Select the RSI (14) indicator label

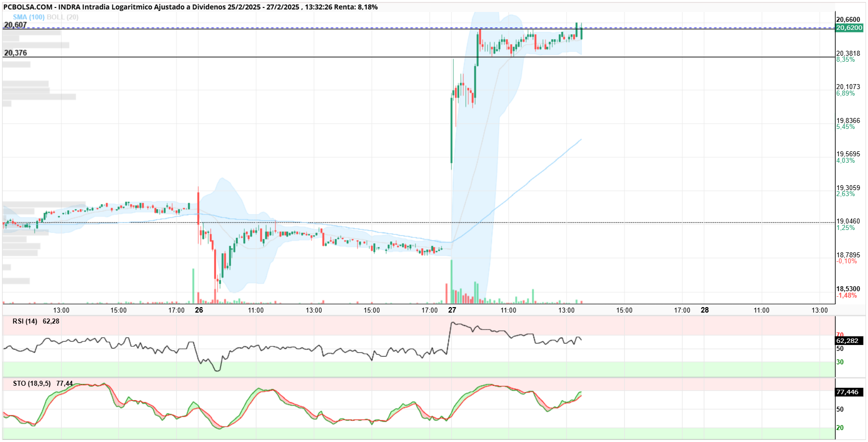[x=25, y=321]
